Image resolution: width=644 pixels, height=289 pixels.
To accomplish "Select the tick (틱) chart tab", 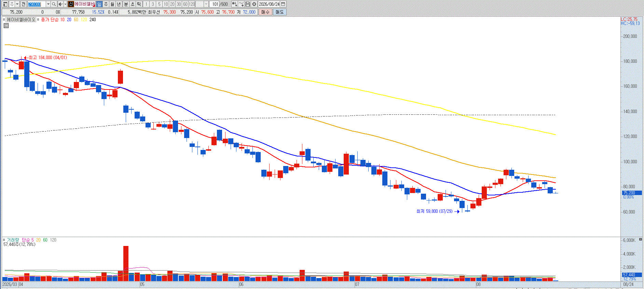I will pos(139,4).
